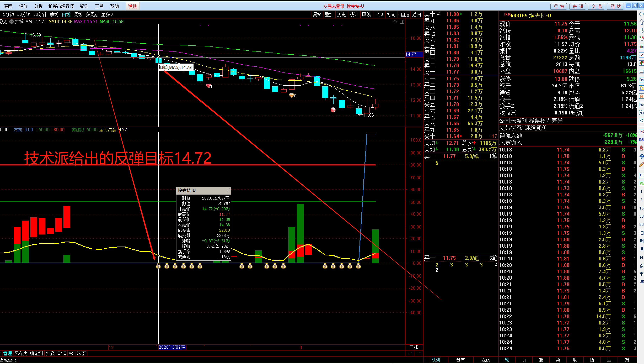This screenshot has width=644, height=364.
Task: Switch to the 周线 weekly period tab
Action: tap(78, 15)
